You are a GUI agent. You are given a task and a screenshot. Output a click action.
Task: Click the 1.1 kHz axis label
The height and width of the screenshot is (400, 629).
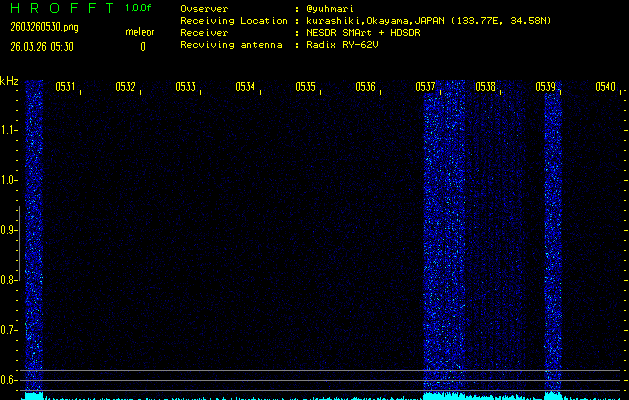10,130
